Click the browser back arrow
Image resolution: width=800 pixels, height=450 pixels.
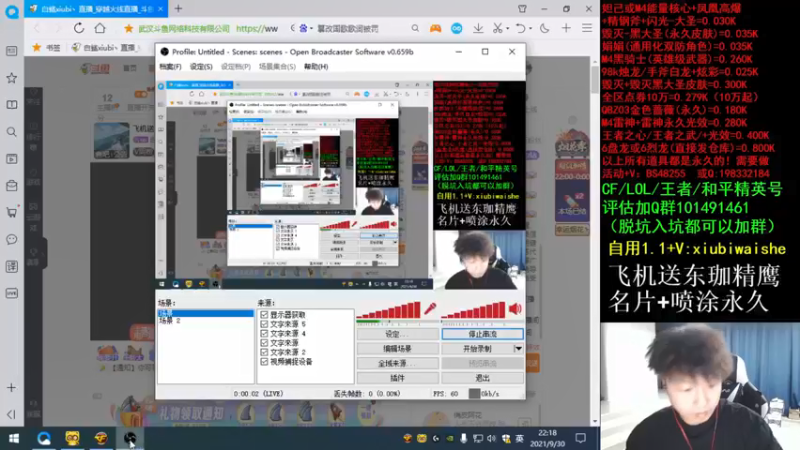[37, 29]
